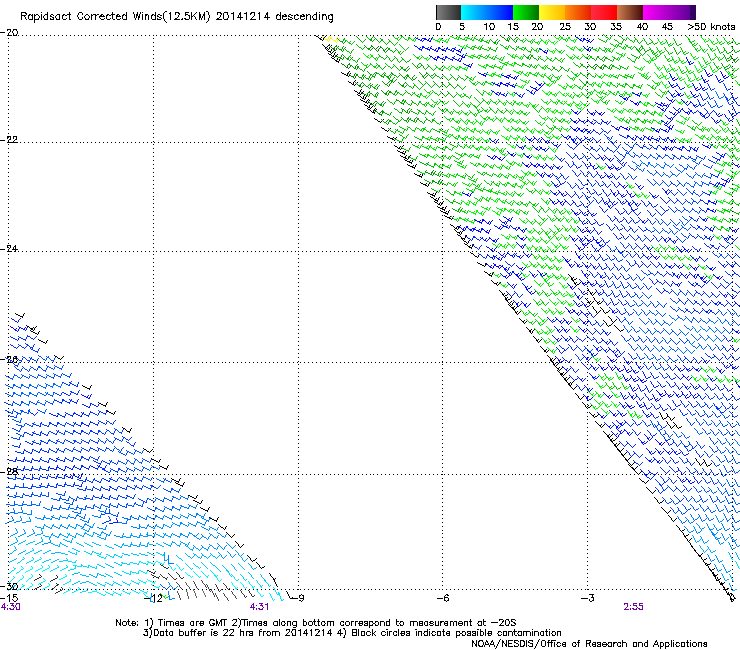The image size is (740, 650).
Task: Click the -20 latitude axis label
Action: click(x=9, y=33)
